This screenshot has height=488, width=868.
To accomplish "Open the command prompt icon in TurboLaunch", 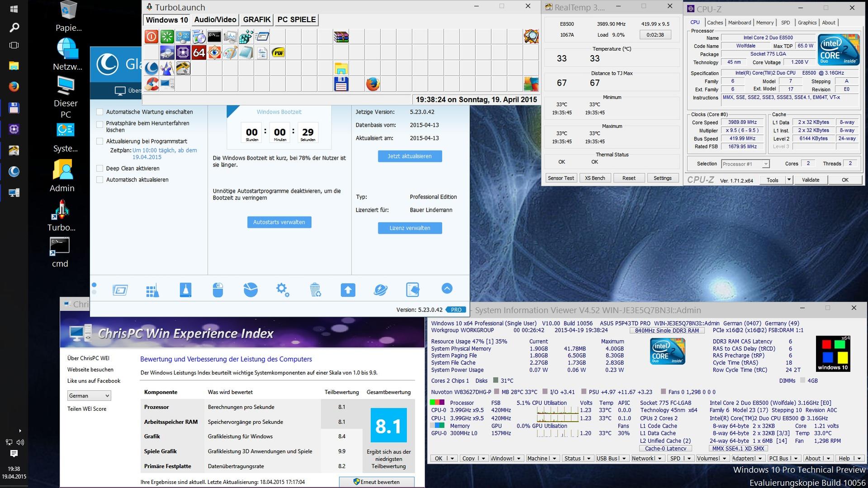I will click(214, 37).
